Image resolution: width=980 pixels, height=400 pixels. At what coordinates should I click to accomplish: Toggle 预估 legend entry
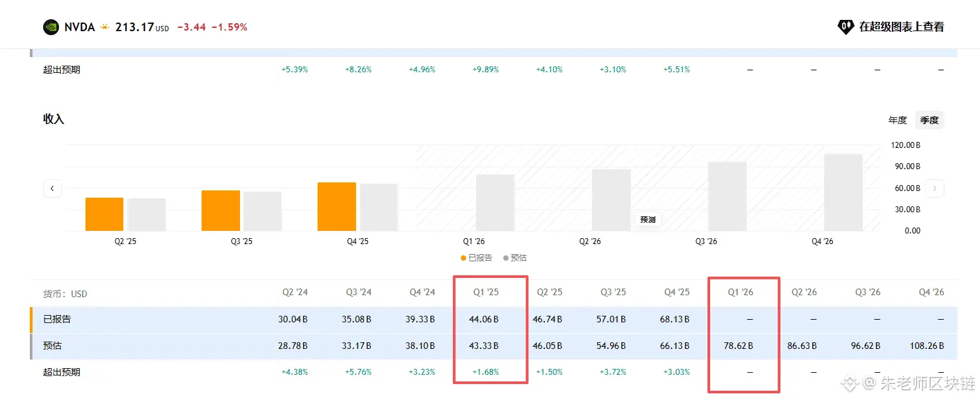515,258
